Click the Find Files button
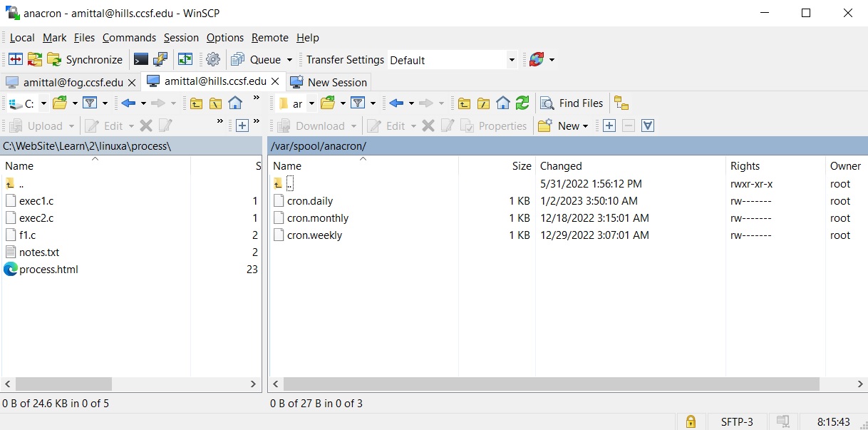868x430 pixels. pos(572,103)
